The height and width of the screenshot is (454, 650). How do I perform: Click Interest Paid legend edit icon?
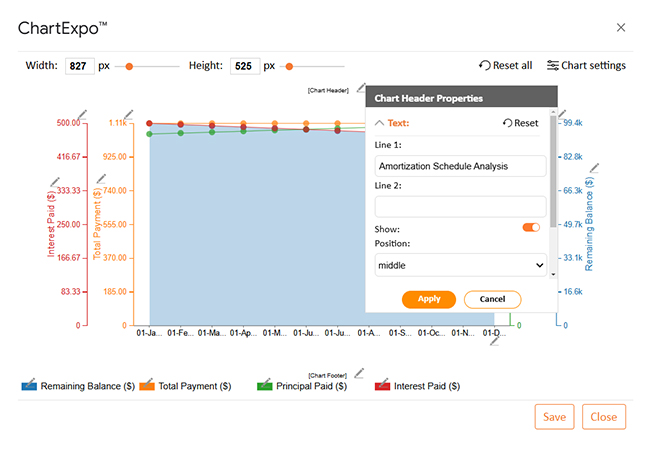pyautogui.click(x=382, y=384)
